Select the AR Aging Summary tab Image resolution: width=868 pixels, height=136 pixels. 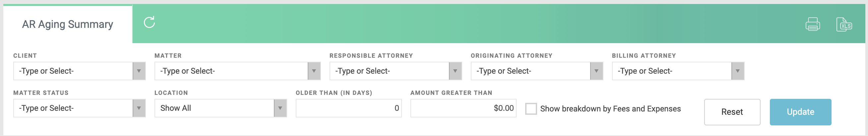[x=67, y=24]
